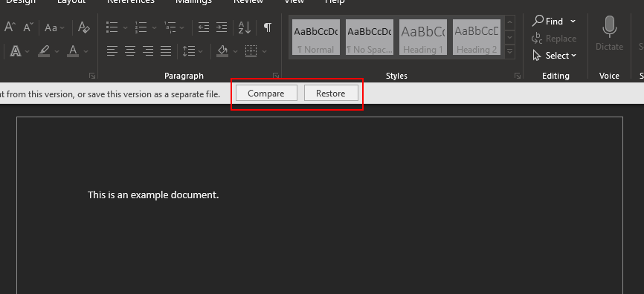Click Find in Editing group
The height and width of the screenshot is (294, 644).
(x=548, y=22)
